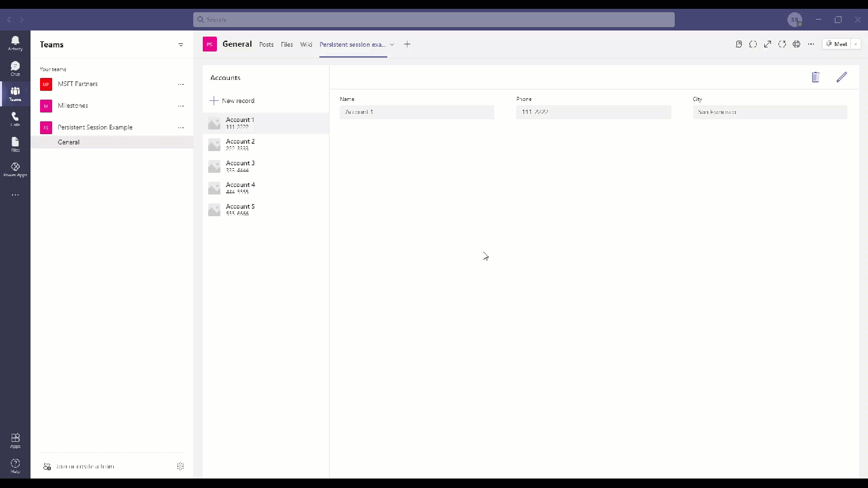Show more apps via rail ellipsis
Image resolution: width=868 pixels, height=488 pixels.
pos(15,195)
